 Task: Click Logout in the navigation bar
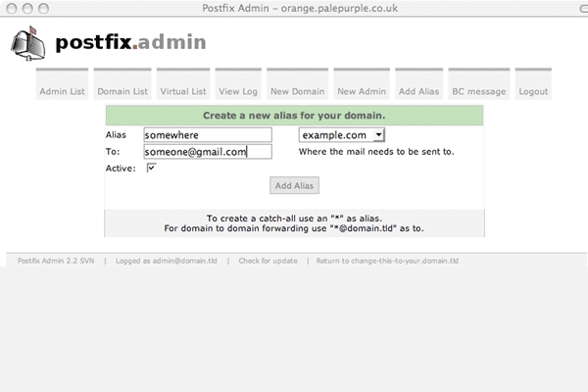pos(533,91)
